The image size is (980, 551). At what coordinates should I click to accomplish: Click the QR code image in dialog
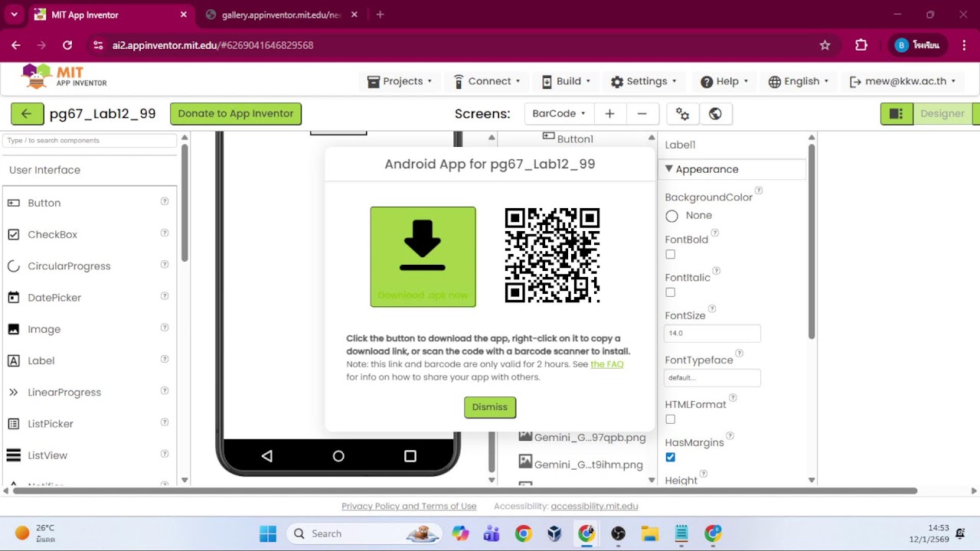point(552,256)
